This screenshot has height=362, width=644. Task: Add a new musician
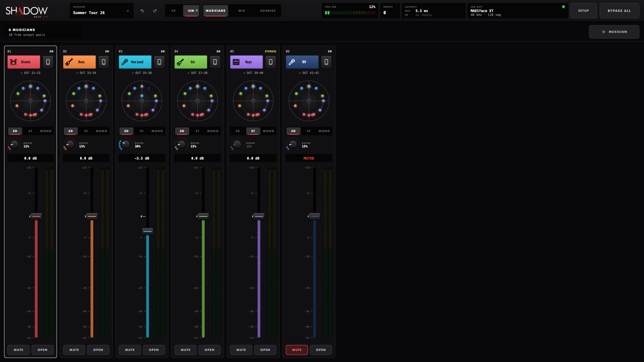(x=614, y=32)
